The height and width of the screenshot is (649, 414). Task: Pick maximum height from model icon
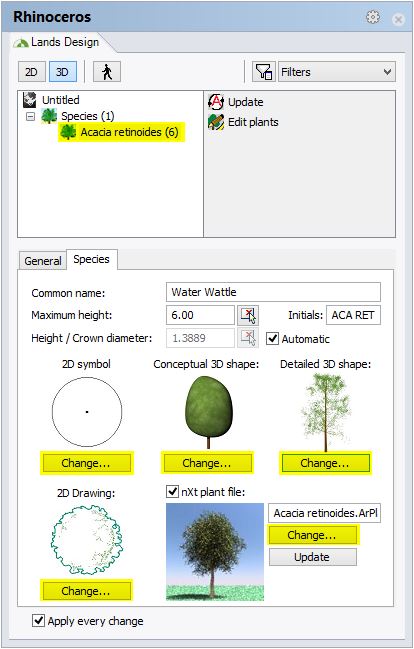pyautogui.click(x=248, y=315)
